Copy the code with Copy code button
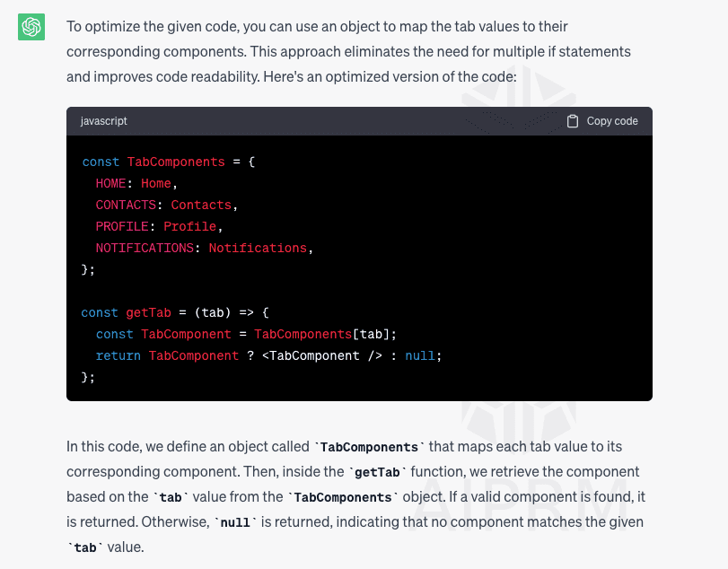The height and width of the screenshot is (569, 728). (602, 121)
